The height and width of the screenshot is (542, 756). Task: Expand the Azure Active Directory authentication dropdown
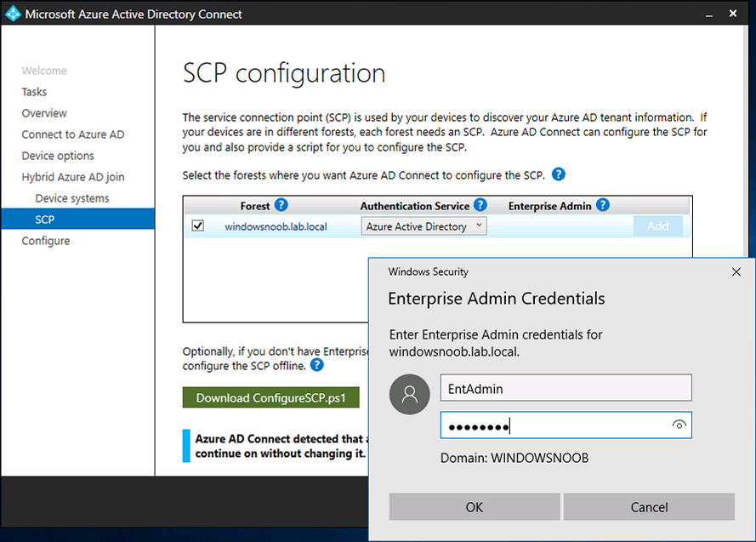pyautogui.click(x=423, y=226)
